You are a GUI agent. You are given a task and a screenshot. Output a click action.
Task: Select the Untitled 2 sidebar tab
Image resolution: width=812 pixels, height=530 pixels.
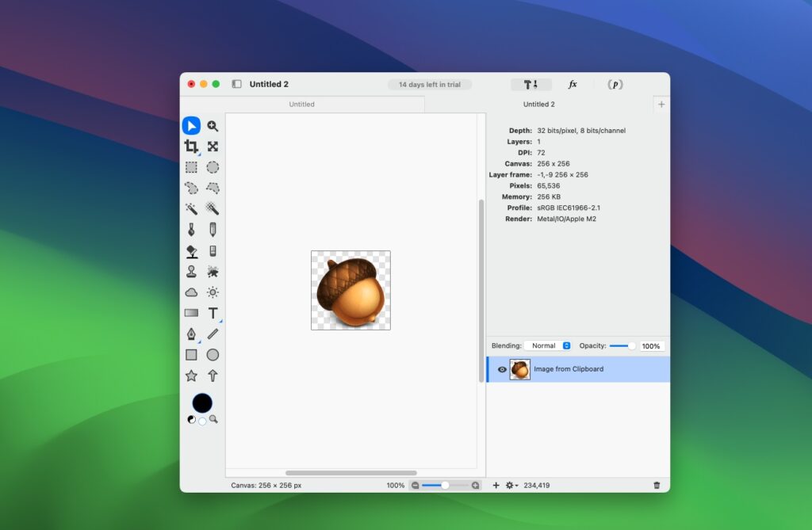coord(538,104)
